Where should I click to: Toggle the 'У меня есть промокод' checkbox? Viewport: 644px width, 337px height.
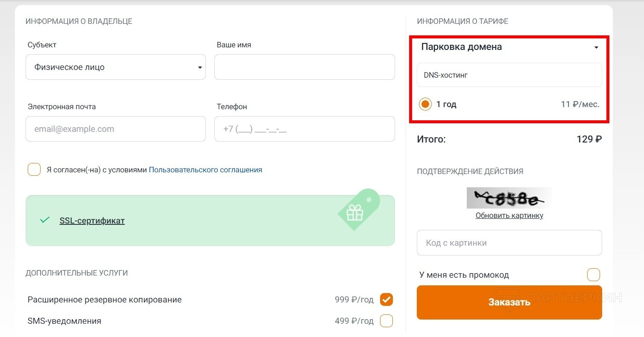pos(593,275)
